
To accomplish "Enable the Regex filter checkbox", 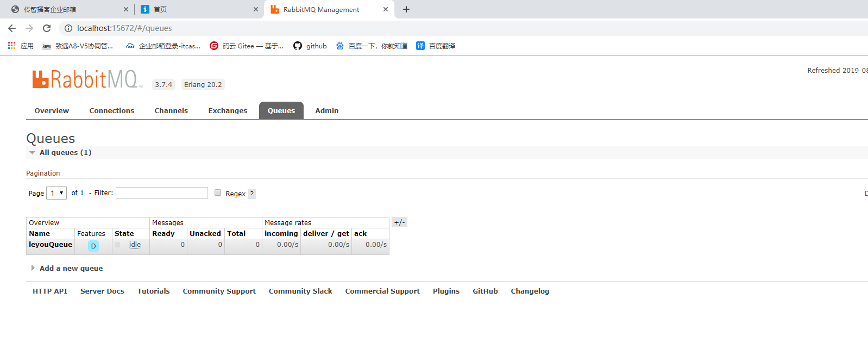I will [218, 192].
